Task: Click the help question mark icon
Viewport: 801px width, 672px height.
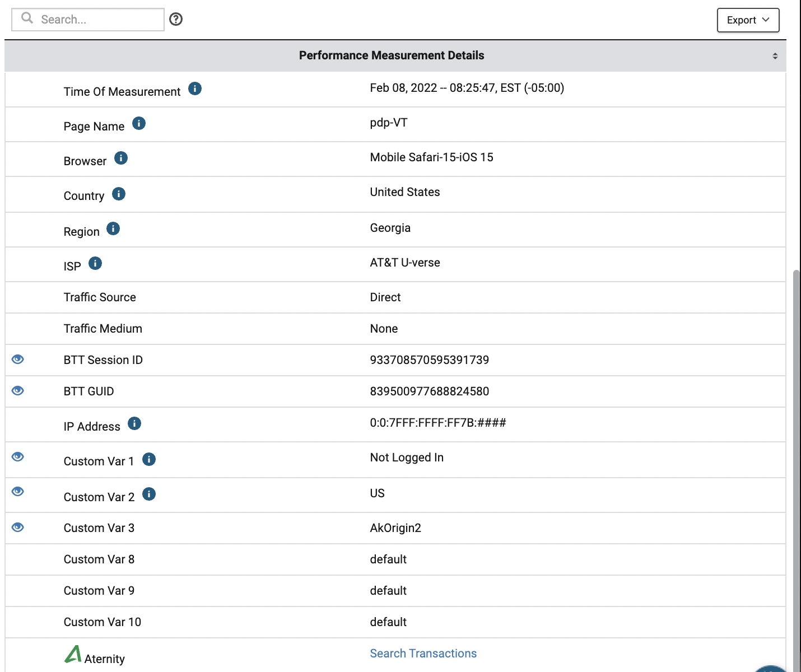Action: coord(175,19)
